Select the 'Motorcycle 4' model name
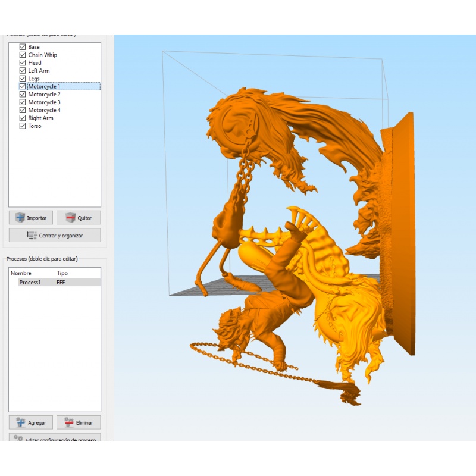The width and height of the screenshot is (476, 476). point(44,110)
